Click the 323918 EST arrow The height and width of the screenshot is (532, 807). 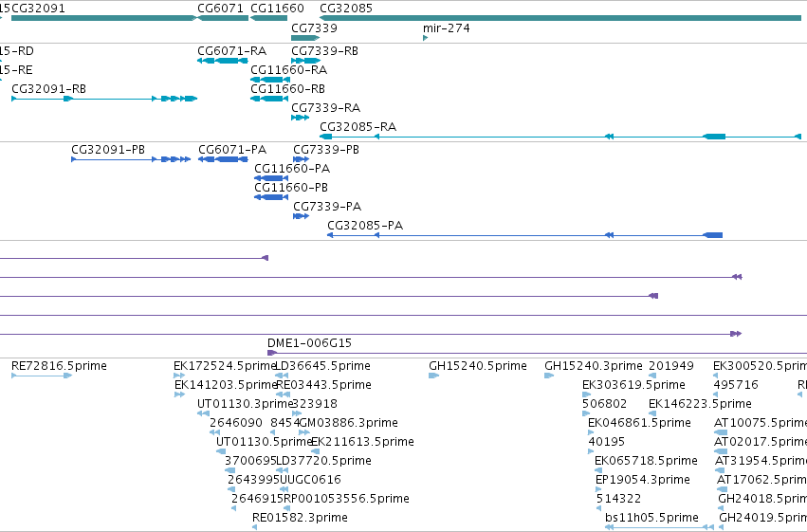pyautogui.click(x=297, y=413)
